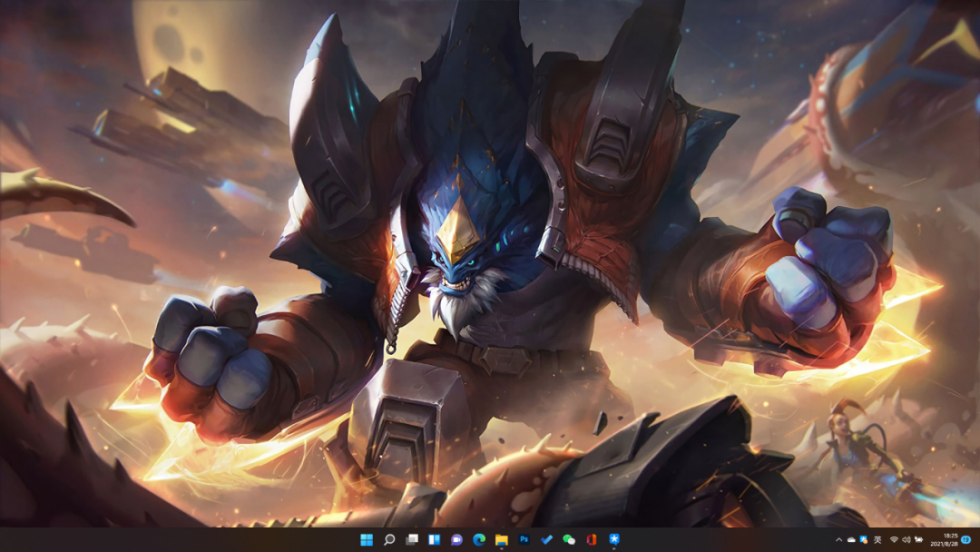Check the battery status tray icon

point(918,539)
